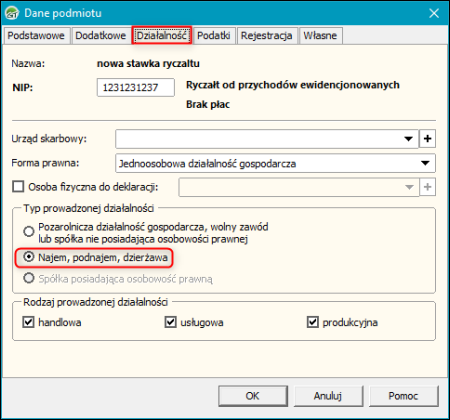Uncheck the handlowa checkbox
This screenshot has width=450, height=420.
(28, 322)
